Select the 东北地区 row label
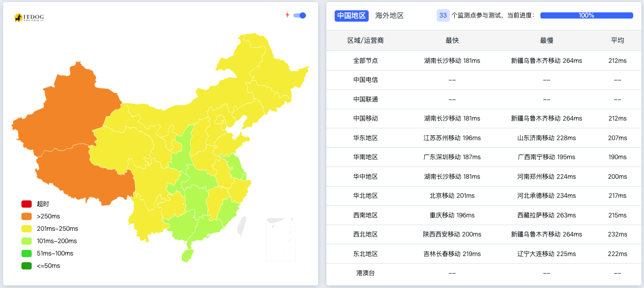The width and height of the screenshot is (644, 288). pyautogui.click(x=366, y=254)
